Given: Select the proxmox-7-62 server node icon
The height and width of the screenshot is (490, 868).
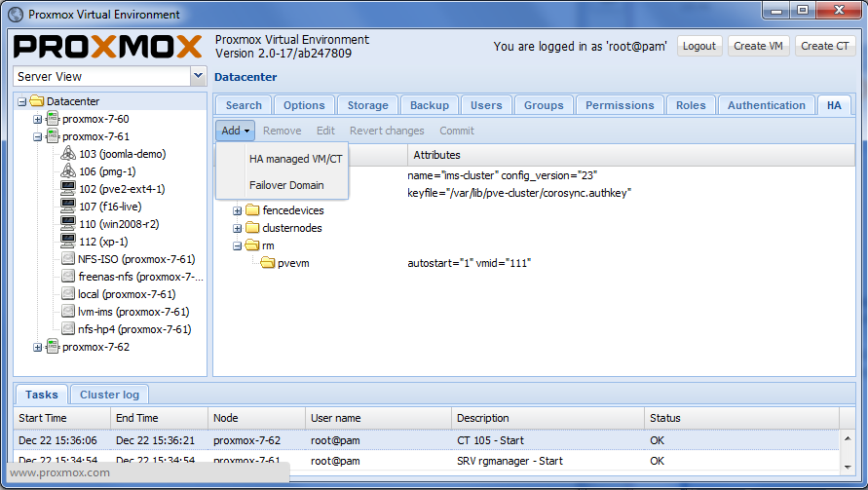Looking at the screenshot, I should pyautogui.click(x=53, y=347).
